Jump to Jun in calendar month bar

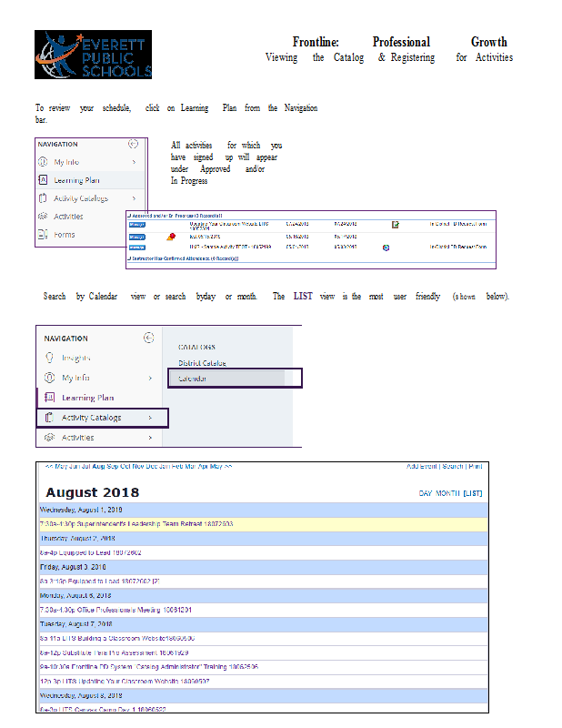pos(75,466)
